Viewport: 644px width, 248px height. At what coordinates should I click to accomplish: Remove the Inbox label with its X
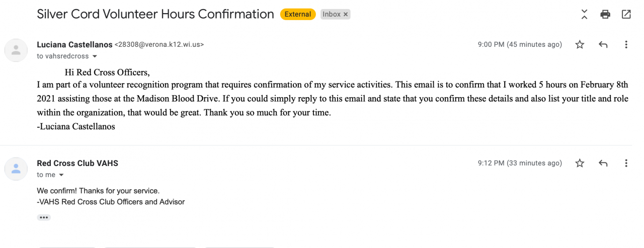(346, 15)
